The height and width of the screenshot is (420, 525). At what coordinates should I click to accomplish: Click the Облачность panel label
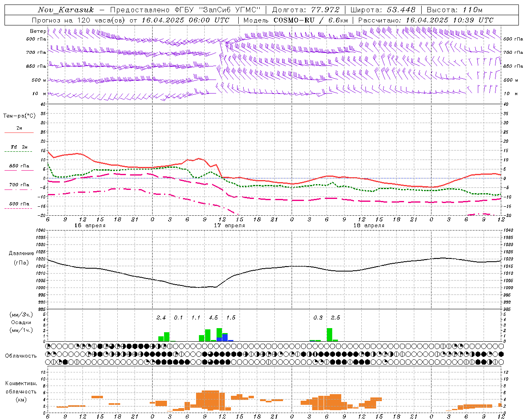21,356
